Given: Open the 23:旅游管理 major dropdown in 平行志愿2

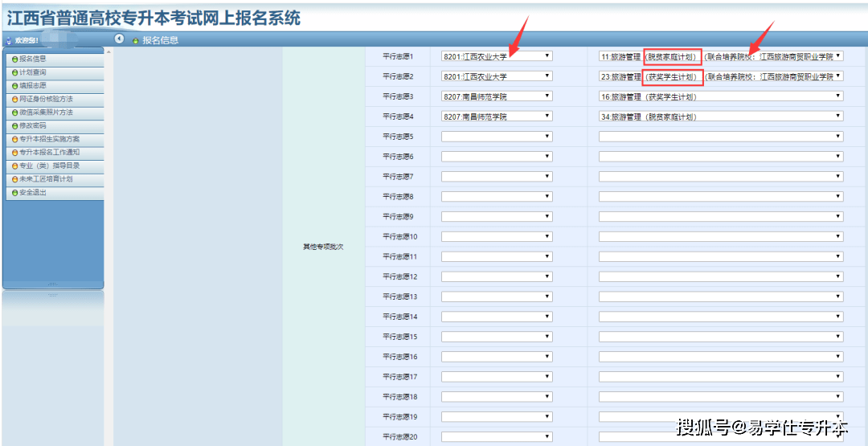Looking at the screenshot, I should tap(721, 76).
